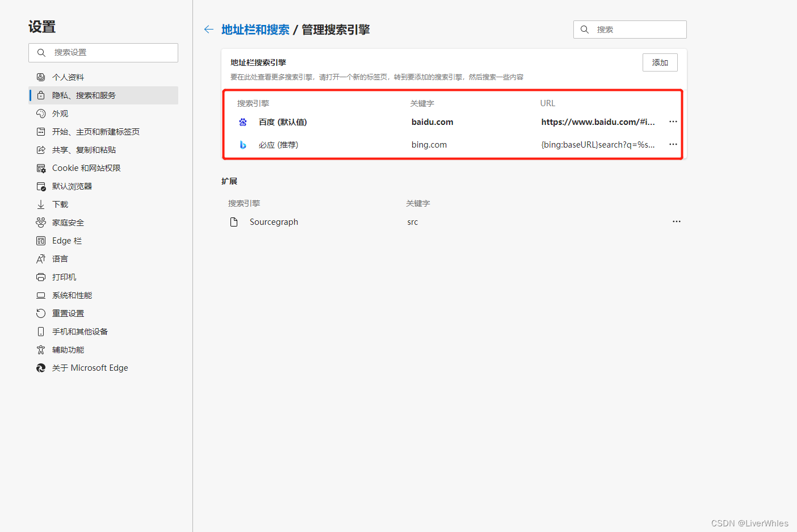Click the appearance icon beside 外观
The width and height of the screenshot is (797, 532).
(x=41, y=114)
